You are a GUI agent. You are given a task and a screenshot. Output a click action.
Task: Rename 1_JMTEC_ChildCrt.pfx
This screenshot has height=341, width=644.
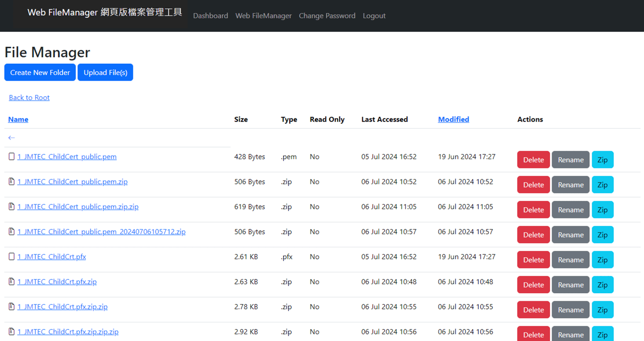click(x=571, y=260)
